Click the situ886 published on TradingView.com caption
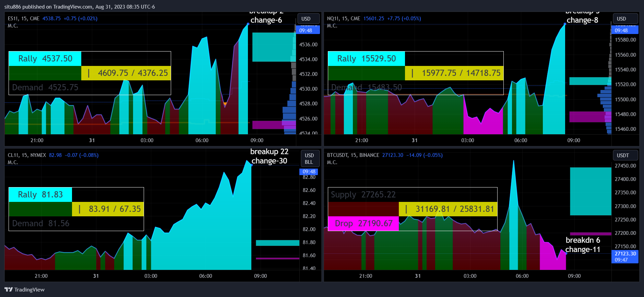This screenshot has height=297, width=644. [x=80, y=7]
